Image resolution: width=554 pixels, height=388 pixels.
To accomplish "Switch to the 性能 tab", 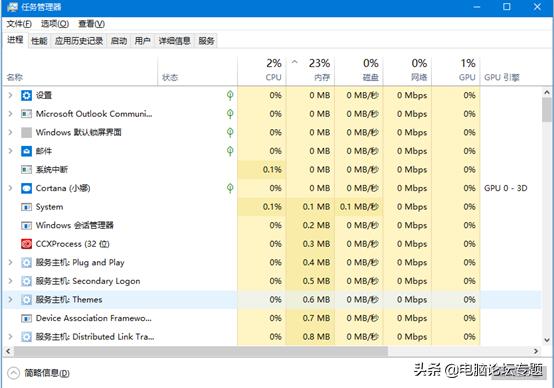I will pos(39,41).
